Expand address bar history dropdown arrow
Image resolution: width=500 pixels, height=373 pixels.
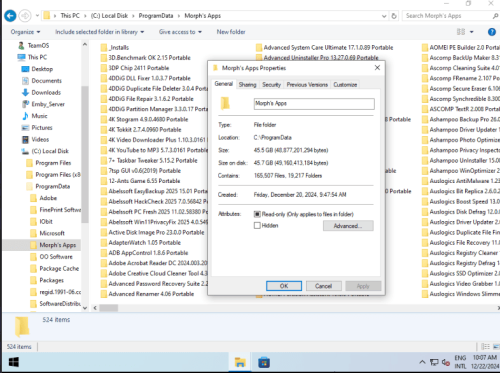coord(384,16)
